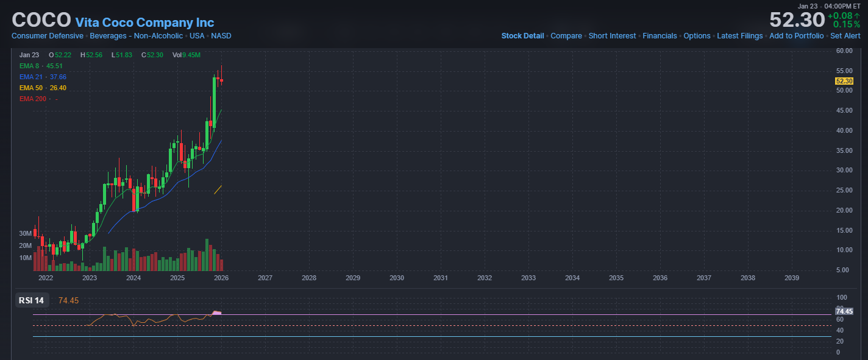Click the latest red candlestick near 52
This screenshot has width=868, height=360.
(221, 80)
